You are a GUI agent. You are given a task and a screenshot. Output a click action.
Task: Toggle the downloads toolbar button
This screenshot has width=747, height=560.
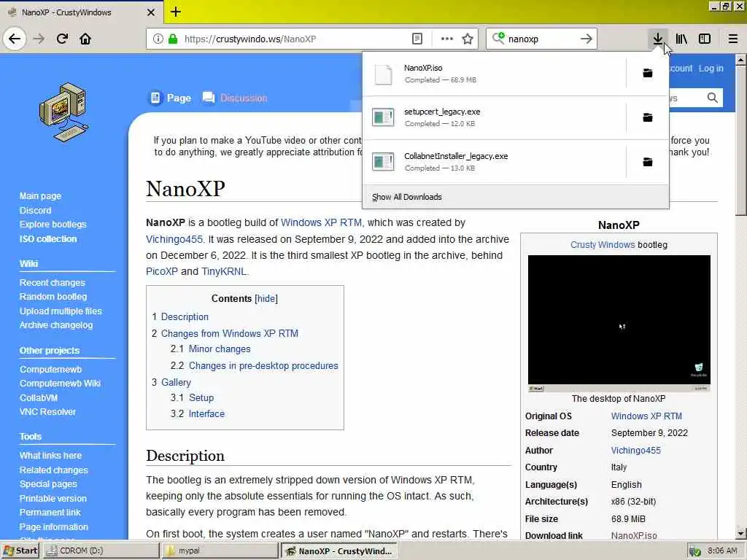[x=658, y=39]
